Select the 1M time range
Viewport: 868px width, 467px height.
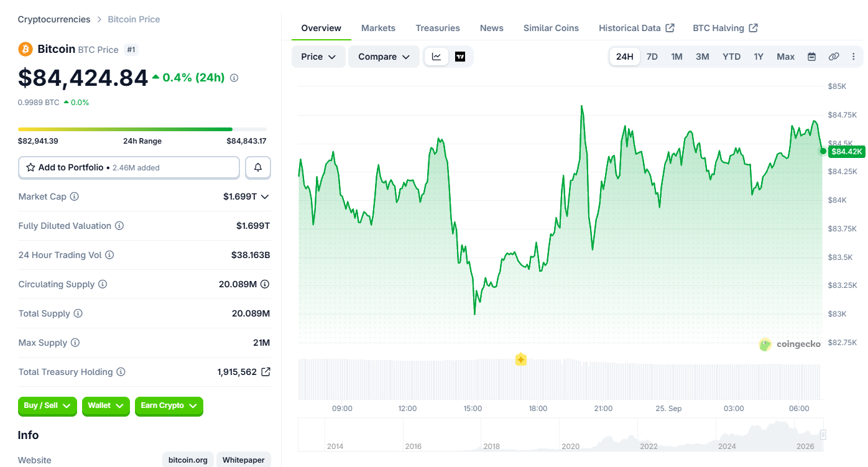click(x=677, y=57)
